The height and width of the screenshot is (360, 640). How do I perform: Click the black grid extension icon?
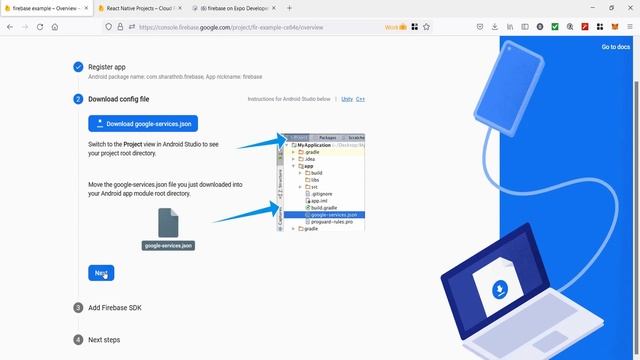coord(600,27)
